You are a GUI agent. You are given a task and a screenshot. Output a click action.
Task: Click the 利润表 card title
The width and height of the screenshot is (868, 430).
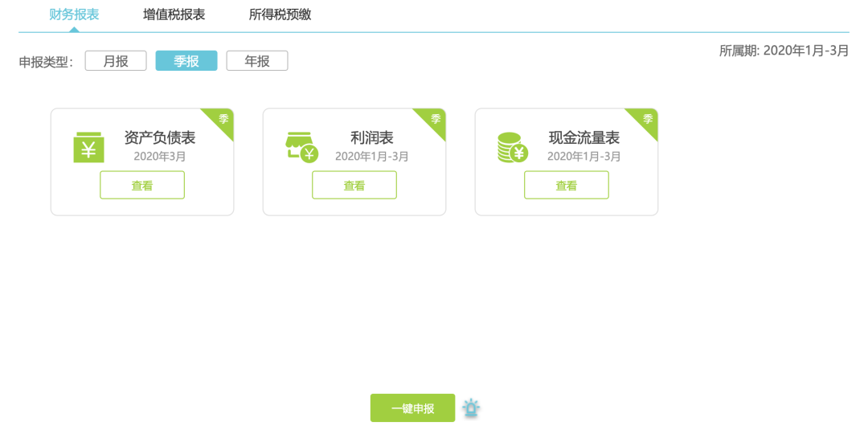coord(371,138)
